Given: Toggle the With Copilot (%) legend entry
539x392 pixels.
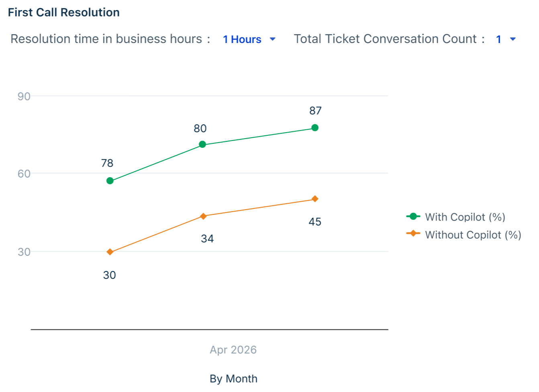Looking at the screenshot, I should coord(456,217).
